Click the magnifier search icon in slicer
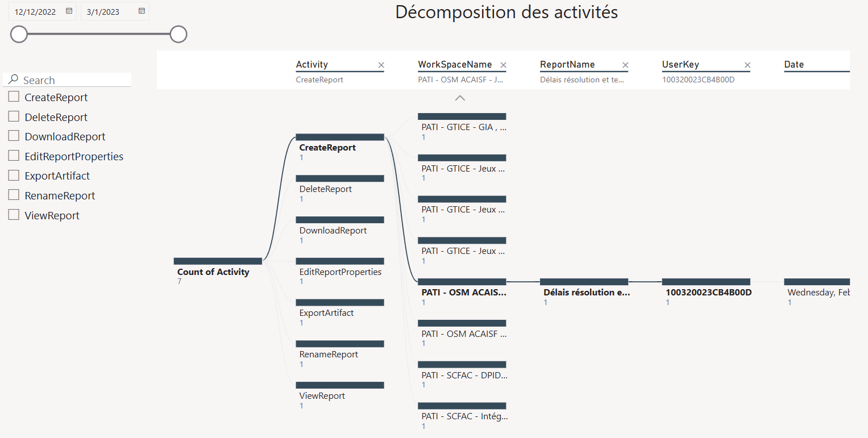Image resolution: width=868 pixels, height=438 pixels. (x=14, y=80)
